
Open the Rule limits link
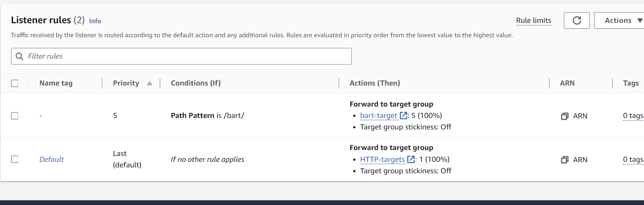(x=533, y=21)
